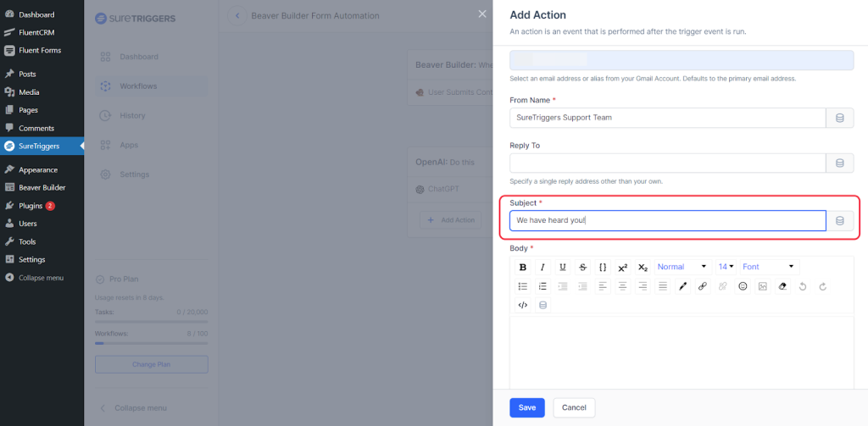
Task: Click the text color pen icon
Action: [x=683, y=286]
